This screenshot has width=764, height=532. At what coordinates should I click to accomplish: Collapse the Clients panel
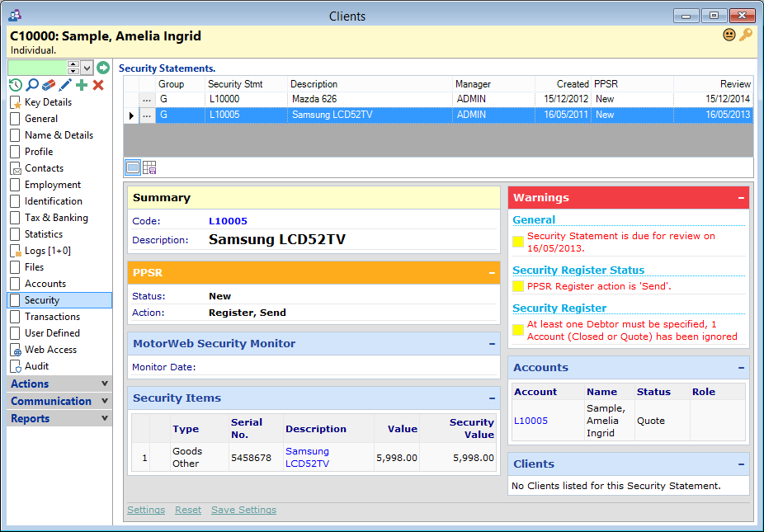[741, 464]
